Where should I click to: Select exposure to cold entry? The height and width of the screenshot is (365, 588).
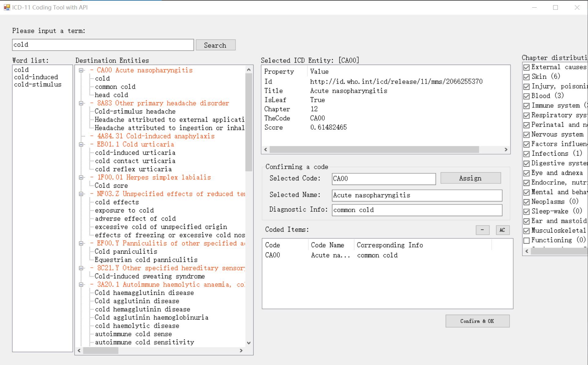[124, 210]
